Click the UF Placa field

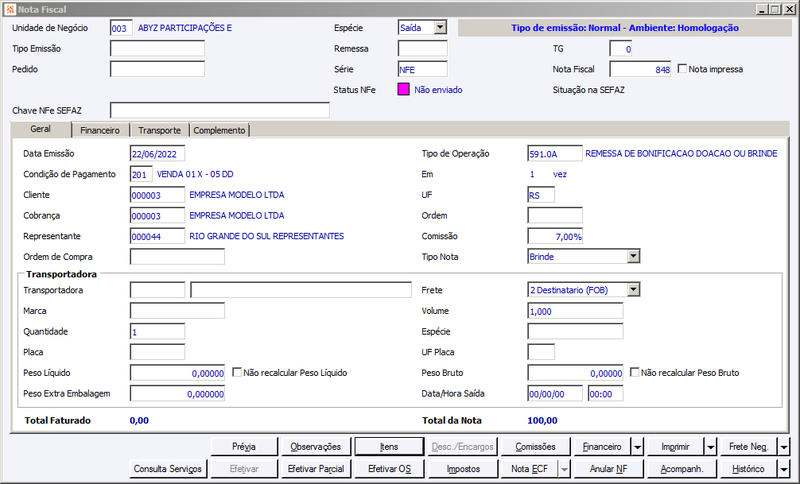tap(541, 352)
